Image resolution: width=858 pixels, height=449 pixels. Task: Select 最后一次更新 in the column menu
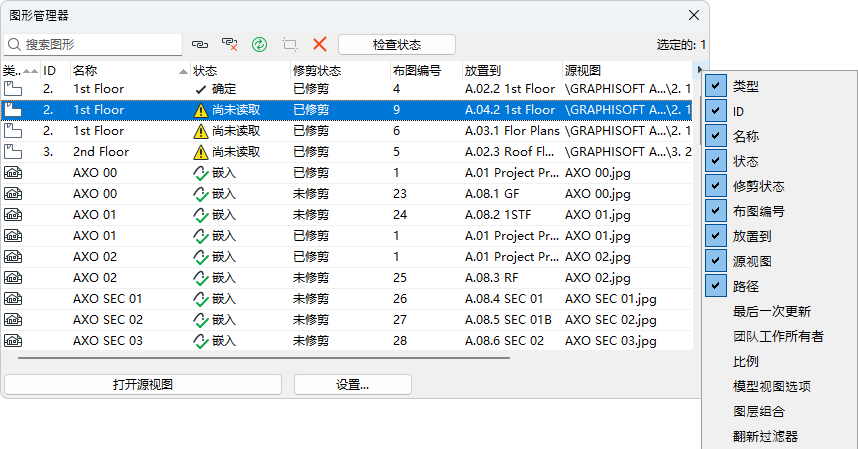[771, 311]
